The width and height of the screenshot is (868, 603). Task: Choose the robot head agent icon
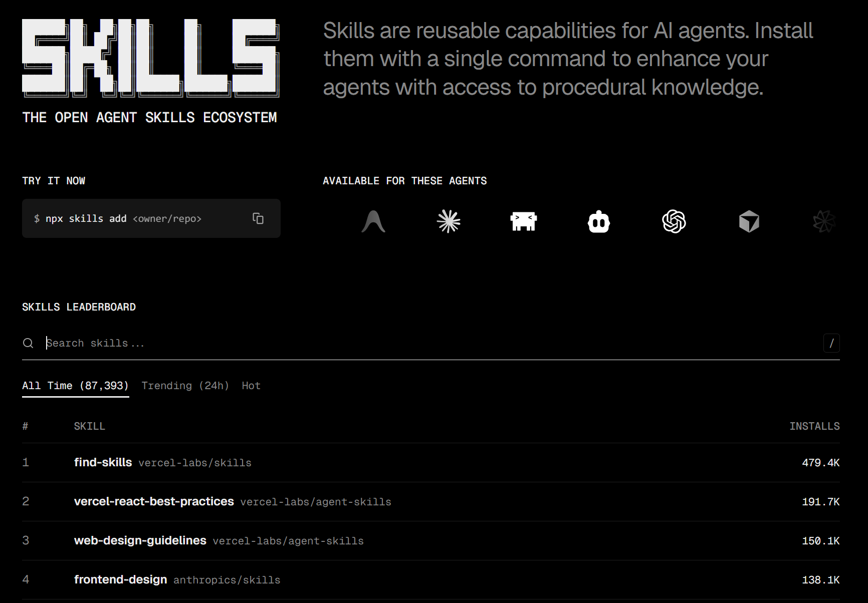(x=598, y=222)
